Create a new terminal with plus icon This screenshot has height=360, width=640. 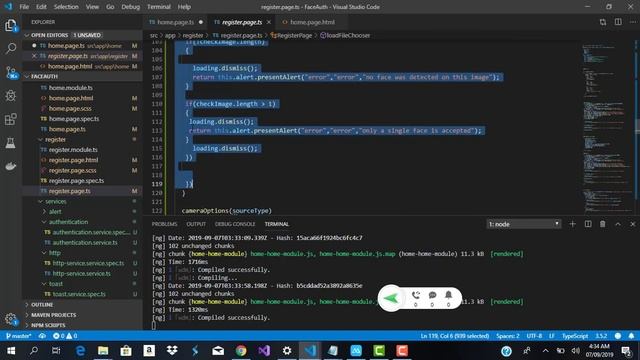coord(572,224)
